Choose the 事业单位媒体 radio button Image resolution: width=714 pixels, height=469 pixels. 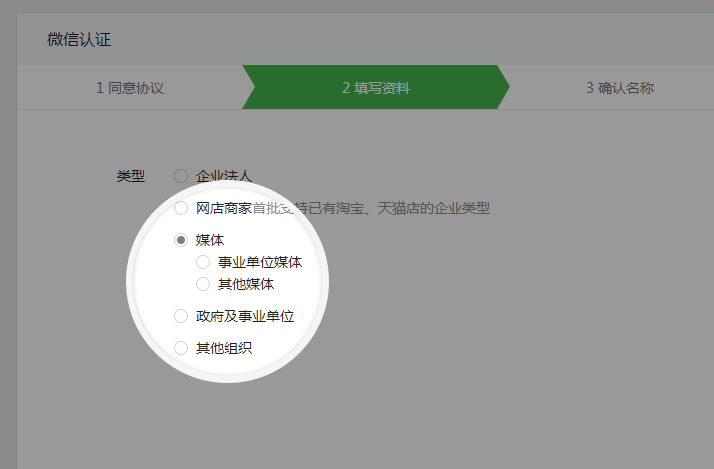[x=203, y=262]
